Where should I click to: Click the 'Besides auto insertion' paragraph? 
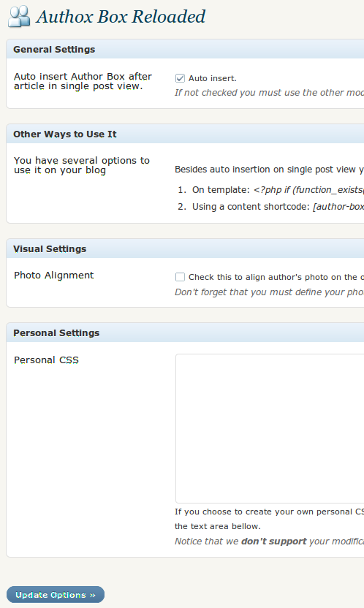pyautogui.click(x=269, y=170)
